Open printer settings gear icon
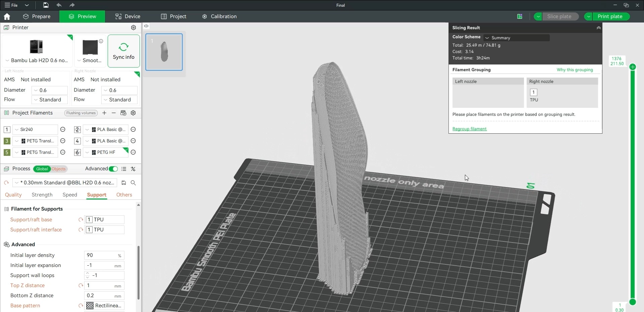 133,28
